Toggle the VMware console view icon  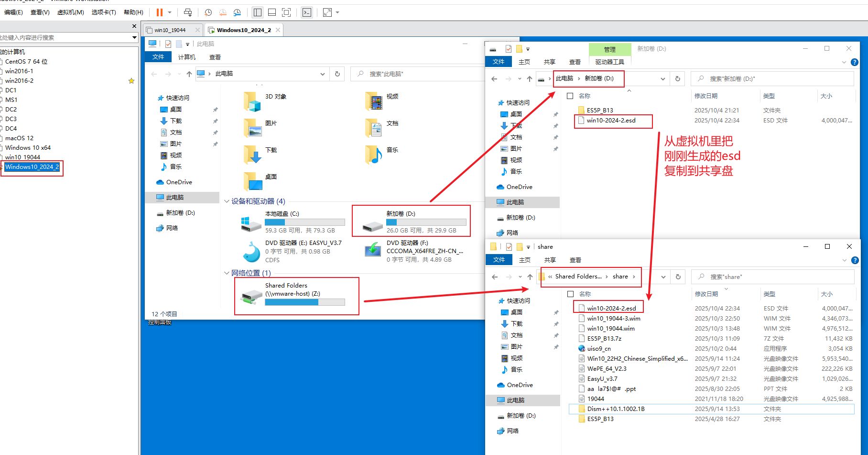click(307, 12)
